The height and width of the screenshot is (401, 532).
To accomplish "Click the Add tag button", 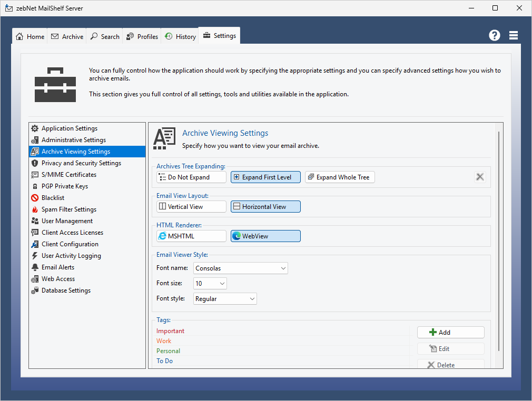I will coord(450,332).
